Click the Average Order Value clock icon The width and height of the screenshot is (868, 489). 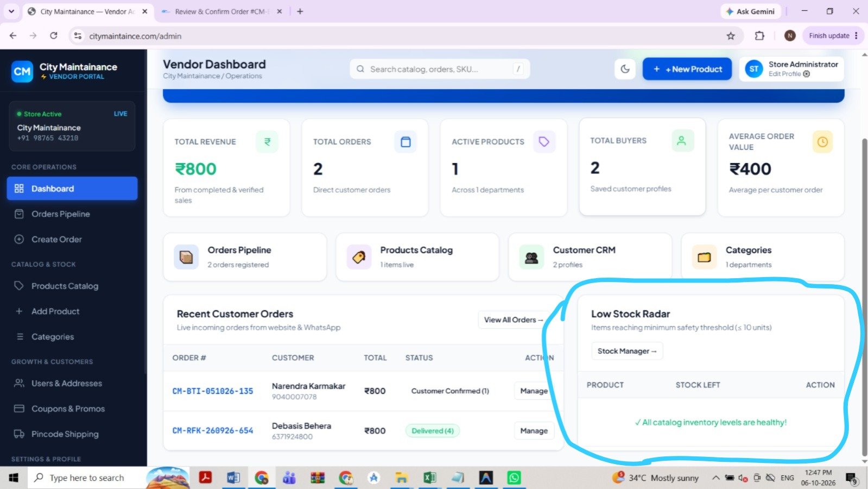pos(822,142)
